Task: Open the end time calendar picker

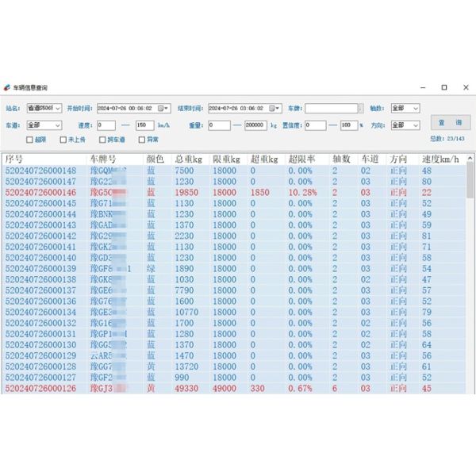Action: click(275, 108)
